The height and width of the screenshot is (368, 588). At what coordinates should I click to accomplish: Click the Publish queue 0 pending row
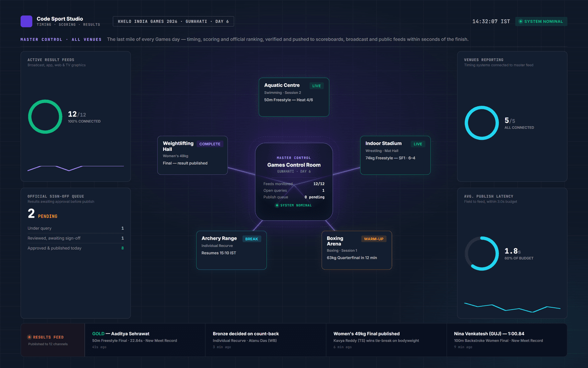(x=294, y=197)
